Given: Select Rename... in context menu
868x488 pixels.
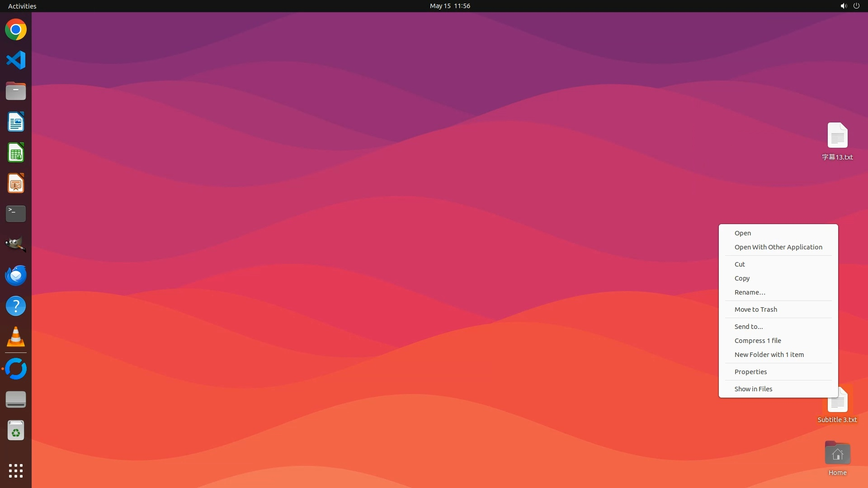Looking at the screenshot, I should click(750, 292).
